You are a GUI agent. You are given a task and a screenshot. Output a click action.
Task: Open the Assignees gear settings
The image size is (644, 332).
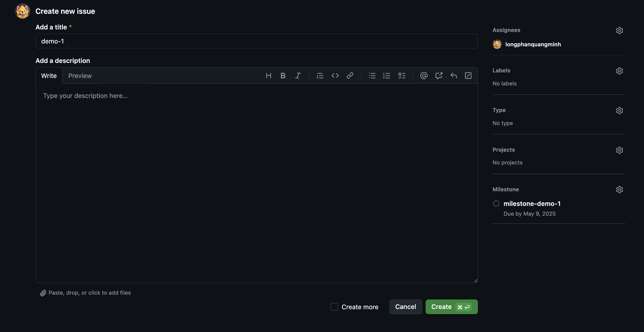(619, 30)
